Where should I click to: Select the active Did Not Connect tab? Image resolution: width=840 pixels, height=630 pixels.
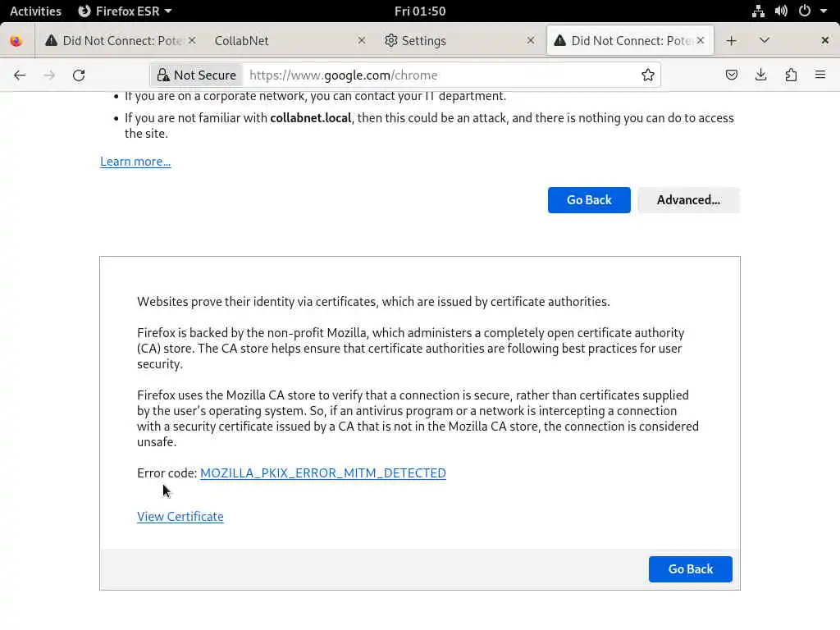(x=630, y=41)
